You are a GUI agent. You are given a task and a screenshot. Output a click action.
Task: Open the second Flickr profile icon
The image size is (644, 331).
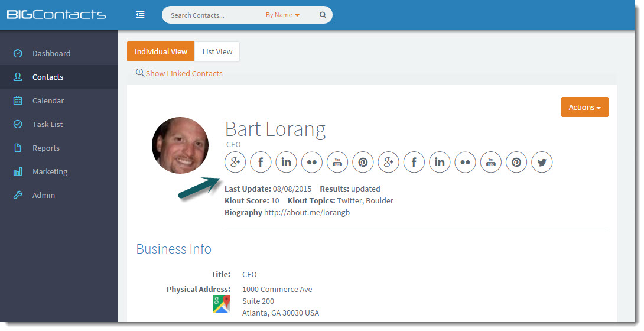click(466, 162)
